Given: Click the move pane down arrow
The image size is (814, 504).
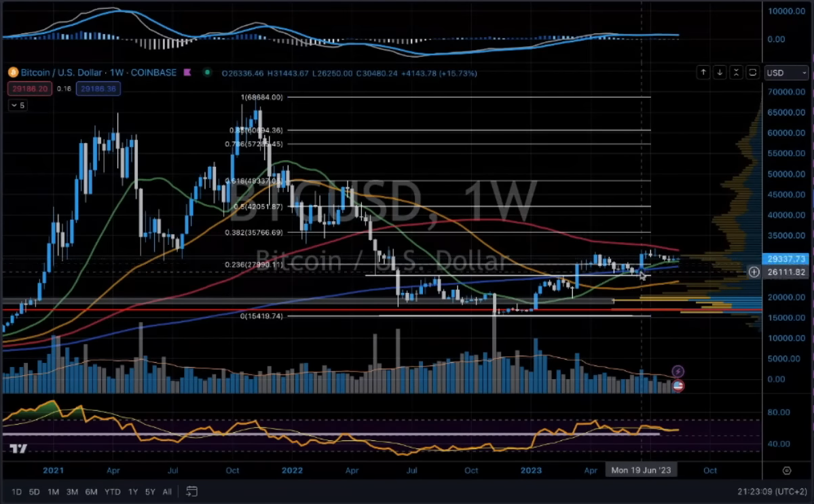Looking at the screenshot, I should pos(720,72).
